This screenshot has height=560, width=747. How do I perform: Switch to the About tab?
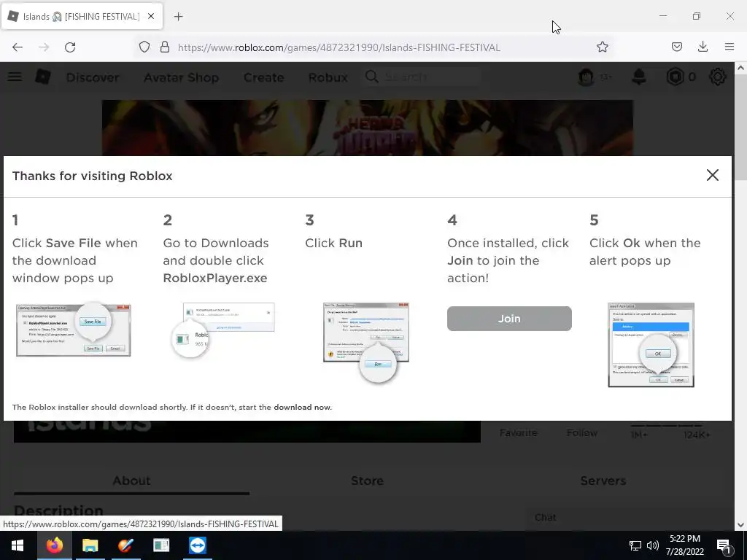click(131, 481)
